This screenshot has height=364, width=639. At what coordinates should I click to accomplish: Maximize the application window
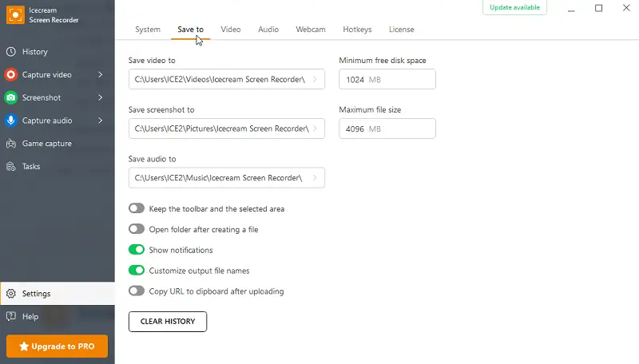[598, 8]
